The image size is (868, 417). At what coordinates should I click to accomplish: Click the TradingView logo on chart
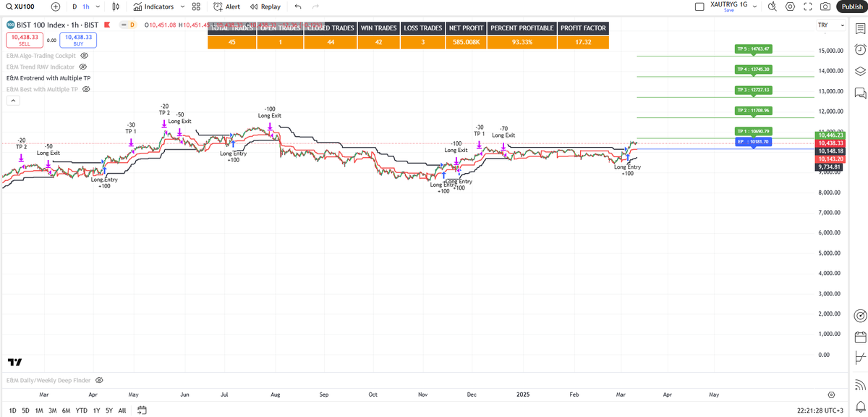pyautogui.click(x=14, y=362)
